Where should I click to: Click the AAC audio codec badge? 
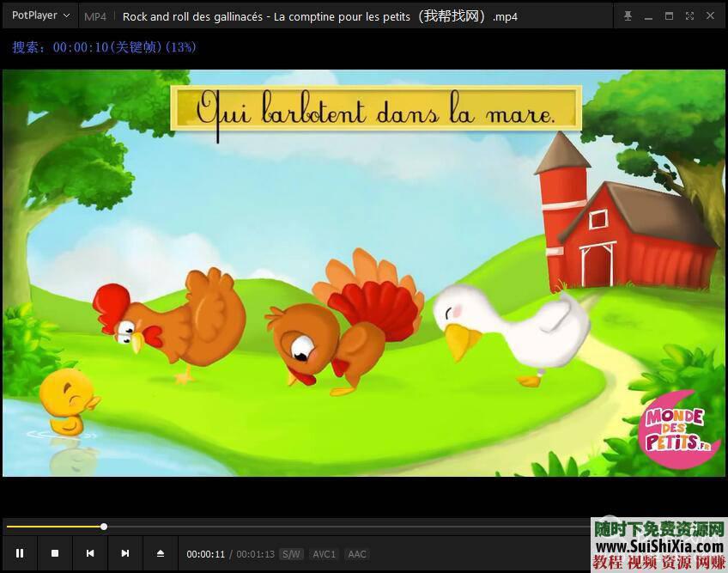(357, 554)
